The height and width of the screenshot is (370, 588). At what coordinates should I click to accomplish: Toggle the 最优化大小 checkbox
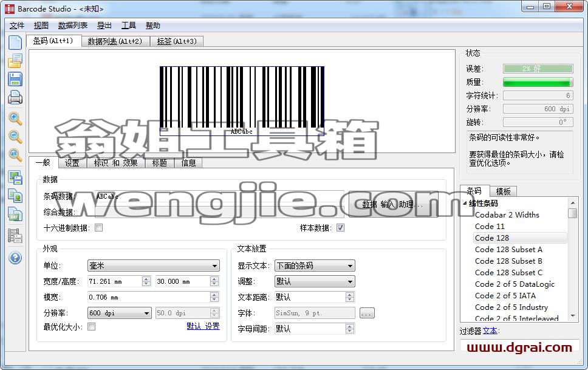tap(92, 327)
